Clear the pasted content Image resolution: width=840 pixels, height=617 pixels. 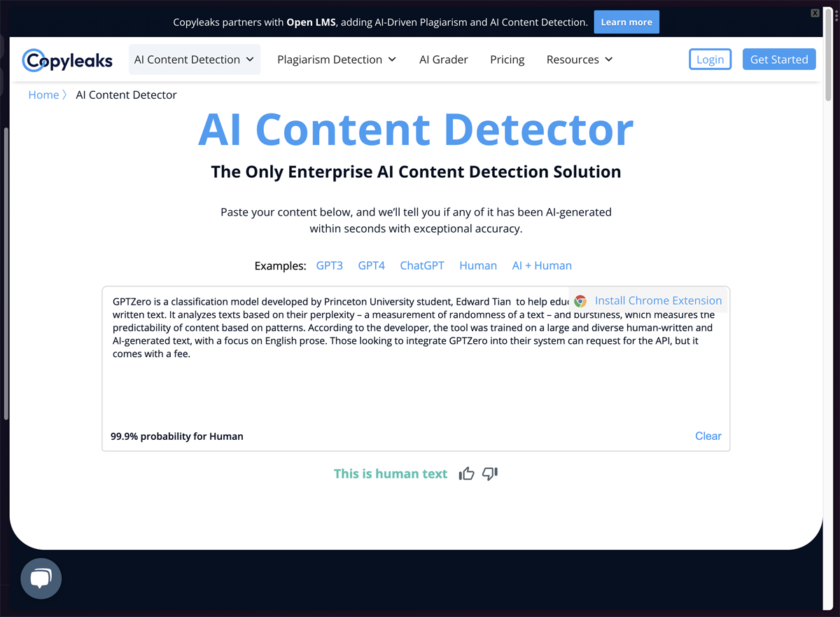[x=708, y=436]
